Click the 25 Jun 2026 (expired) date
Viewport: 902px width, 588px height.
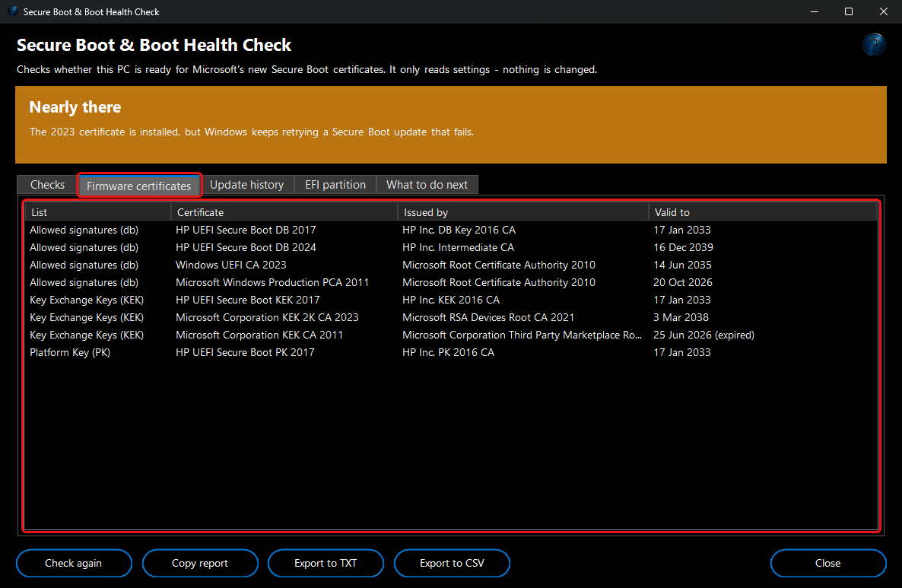(x=703, y=335)
